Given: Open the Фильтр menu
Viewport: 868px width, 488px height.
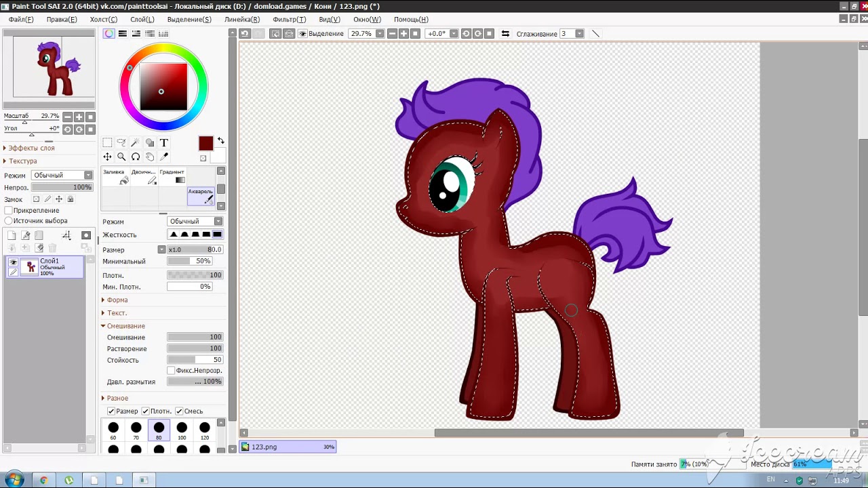Looking at the screenshot, I should [x=290, y=20].
